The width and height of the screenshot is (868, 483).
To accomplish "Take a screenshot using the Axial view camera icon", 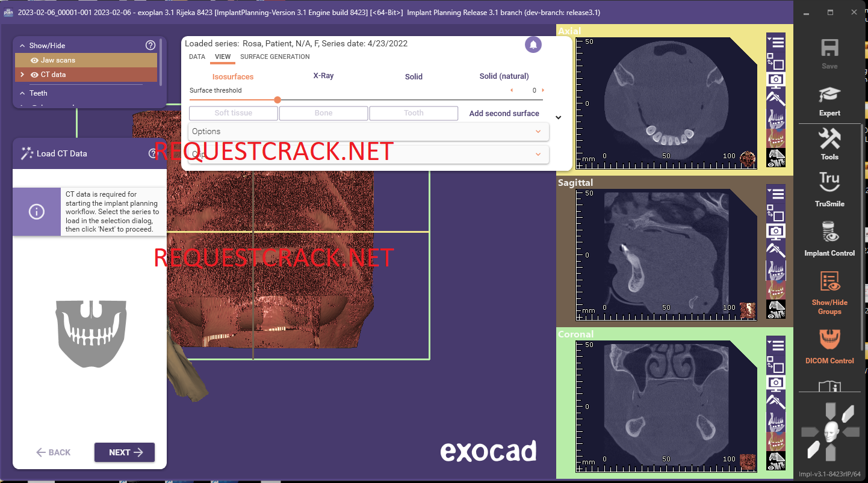I will coord(776,79).
